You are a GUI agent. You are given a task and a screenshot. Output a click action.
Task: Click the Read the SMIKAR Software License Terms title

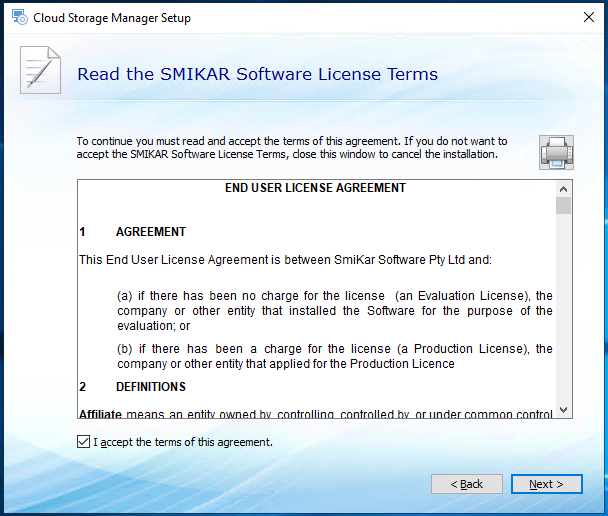(257, 74)
